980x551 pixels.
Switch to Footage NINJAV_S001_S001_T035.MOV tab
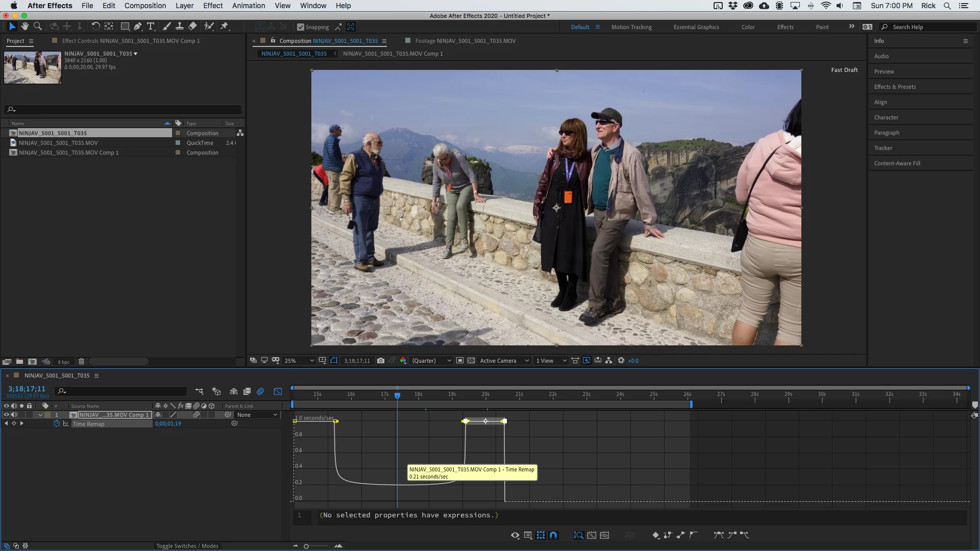pyautogui.click(x=465, y=41)
